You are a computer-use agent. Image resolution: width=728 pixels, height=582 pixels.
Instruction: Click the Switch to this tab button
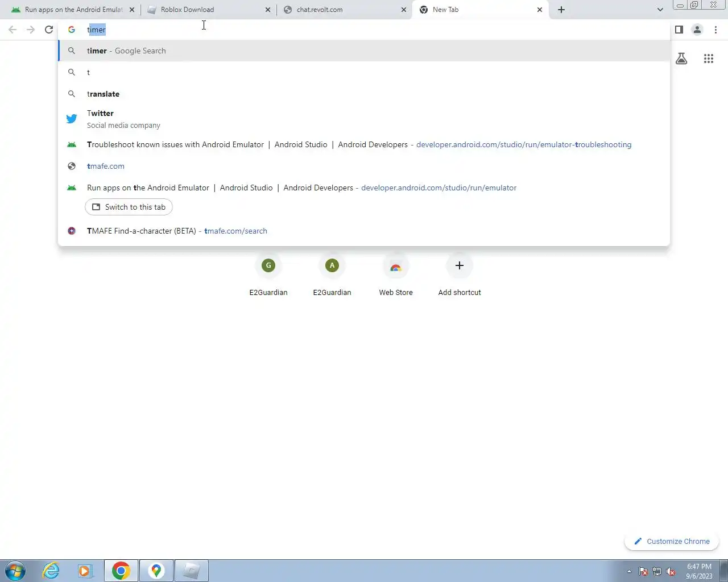pos(129,207)
